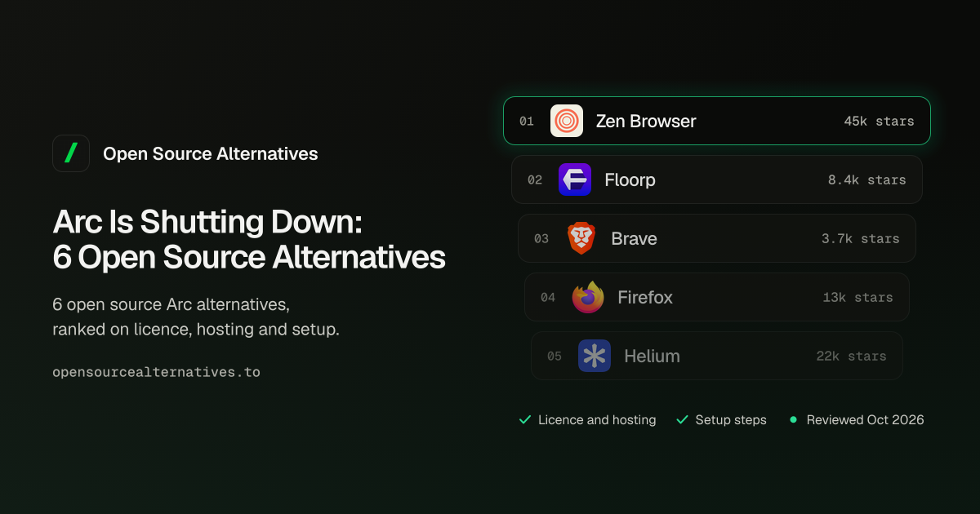Click the '13k stars' count
Screen dimensions: 980x514
tap(857, 297)
